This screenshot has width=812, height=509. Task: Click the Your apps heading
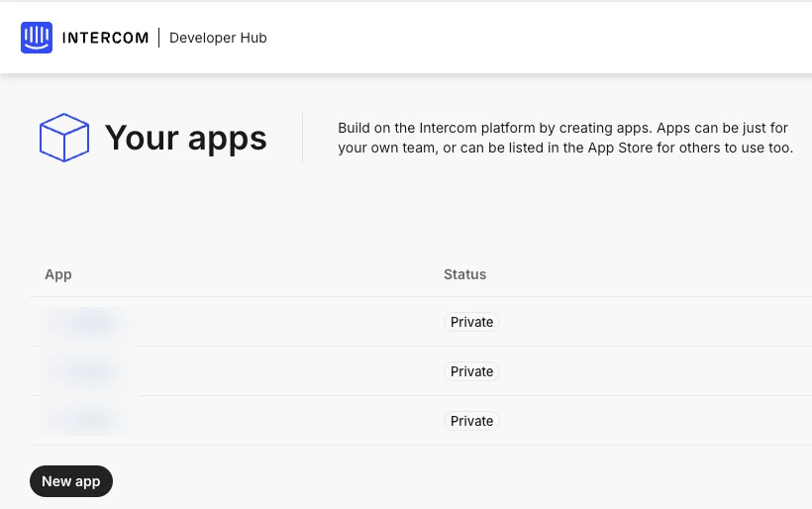[x=186, y=139]
